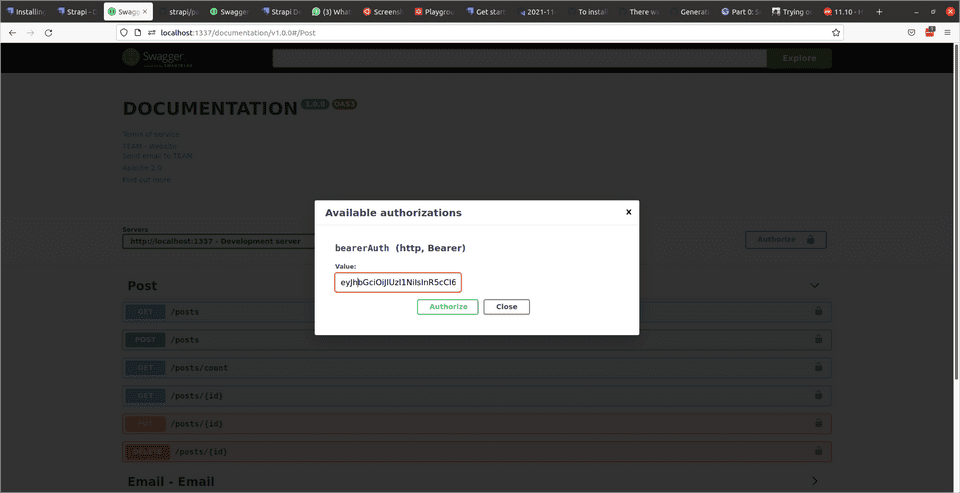Open the Pocket save icon in the browser toolbar

912,32
